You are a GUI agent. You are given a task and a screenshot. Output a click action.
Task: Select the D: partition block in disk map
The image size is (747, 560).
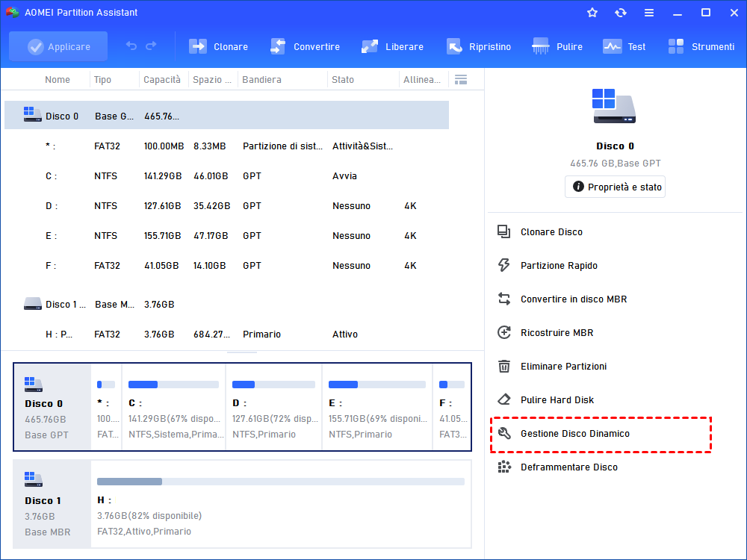point(274,407)
